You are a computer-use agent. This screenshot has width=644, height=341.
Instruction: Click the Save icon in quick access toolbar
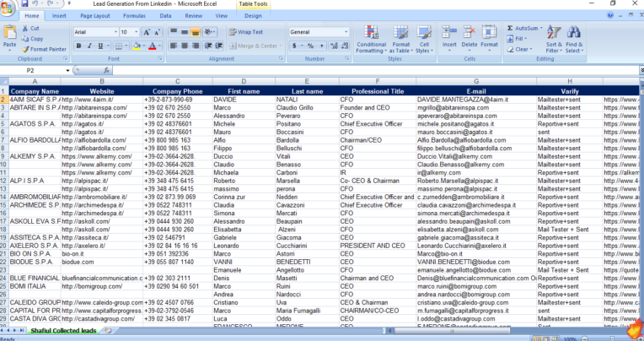click(24, 3)
